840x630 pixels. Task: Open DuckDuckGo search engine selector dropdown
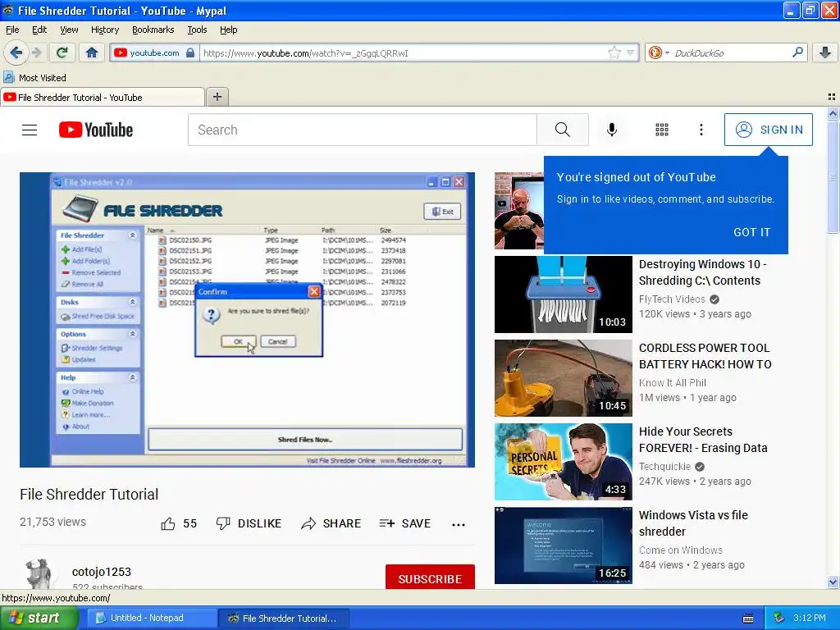(667, 52)
